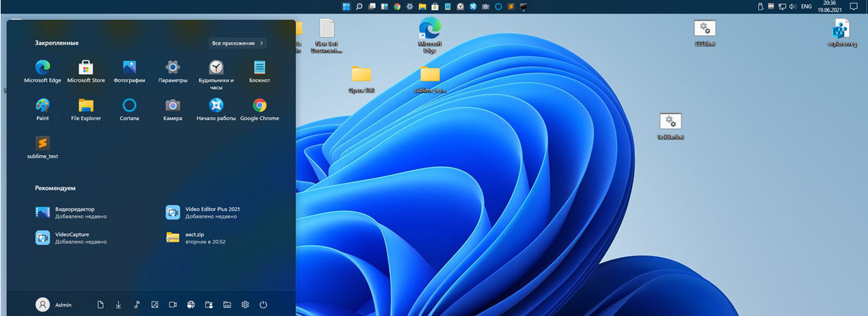Open the Фотографии pinned app

tap(130, 71)
